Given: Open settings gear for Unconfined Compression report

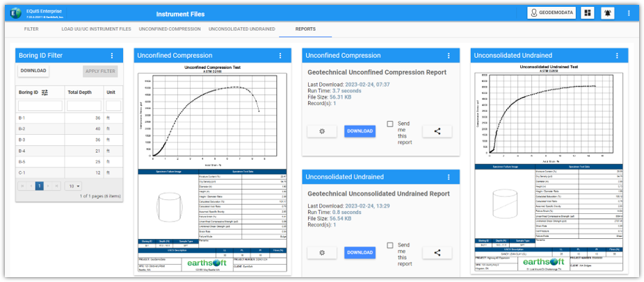Looking at the screenshot, I should coord(322,131).
